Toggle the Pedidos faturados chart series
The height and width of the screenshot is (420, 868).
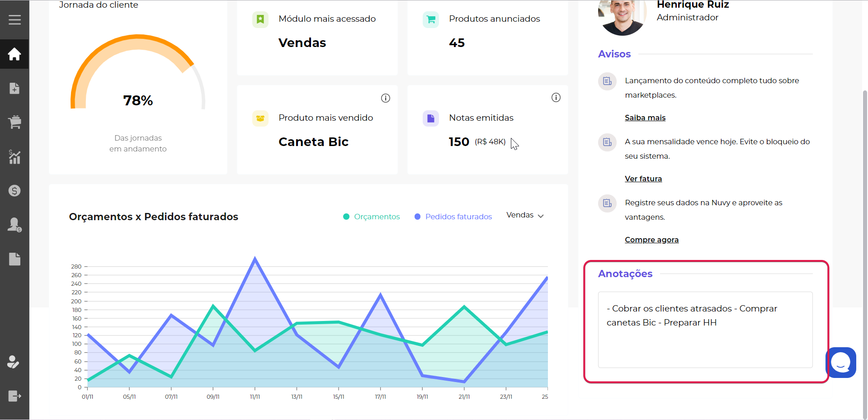(453, 217)
